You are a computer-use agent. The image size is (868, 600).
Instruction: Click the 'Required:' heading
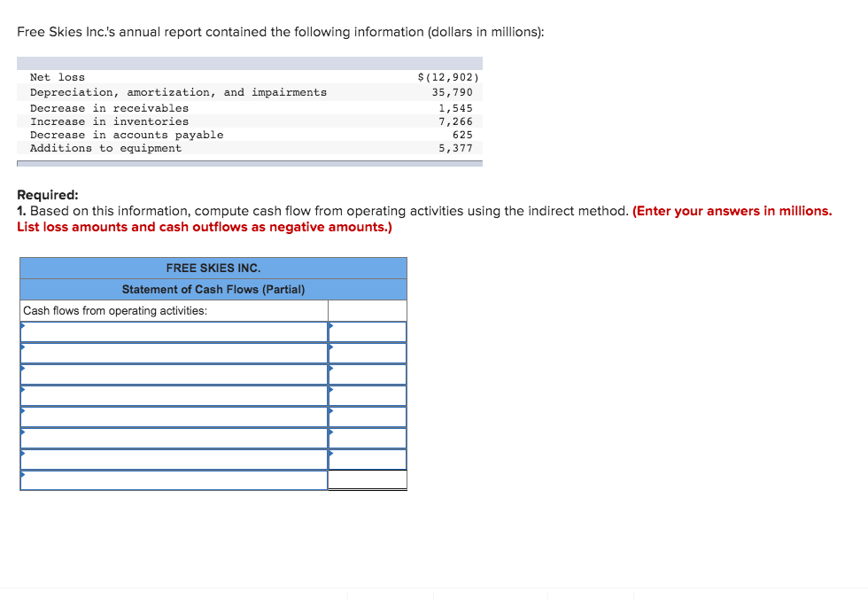(48, 195)
